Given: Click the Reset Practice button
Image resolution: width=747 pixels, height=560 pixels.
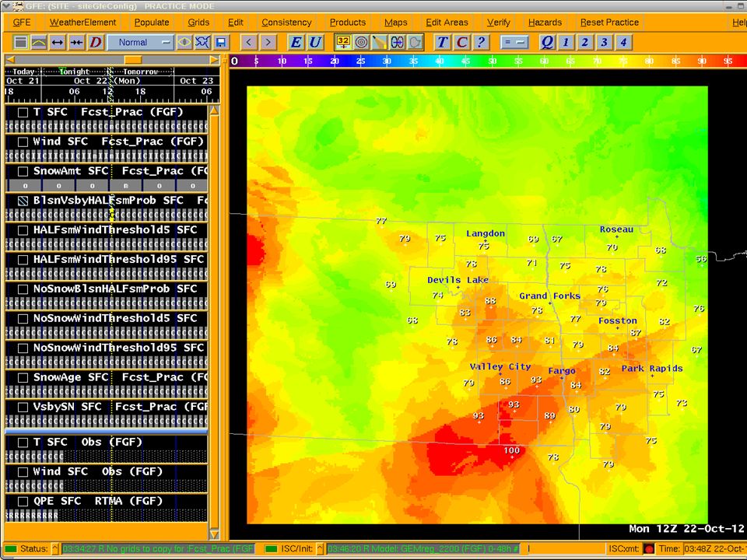Looking at the screenshot, I should point(609,23).
